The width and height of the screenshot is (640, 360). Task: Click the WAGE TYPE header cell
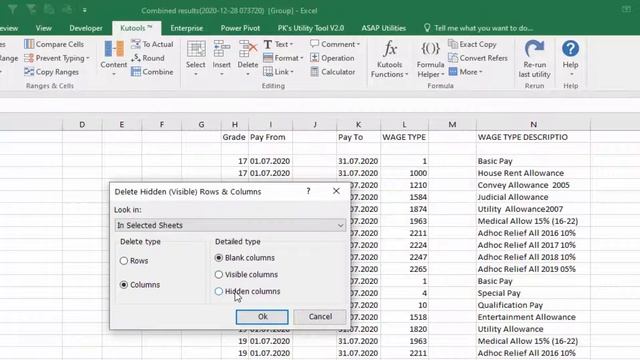coord(404,137)
